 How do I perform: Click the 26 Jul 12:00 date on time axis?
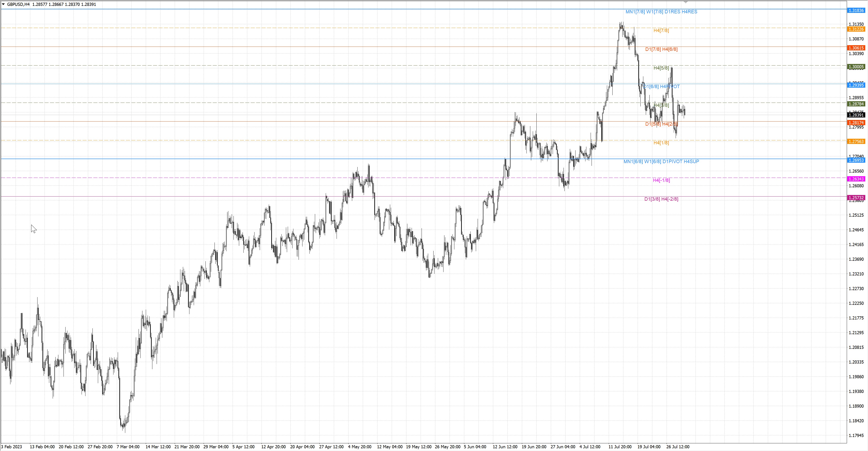(x=678, y=447)
